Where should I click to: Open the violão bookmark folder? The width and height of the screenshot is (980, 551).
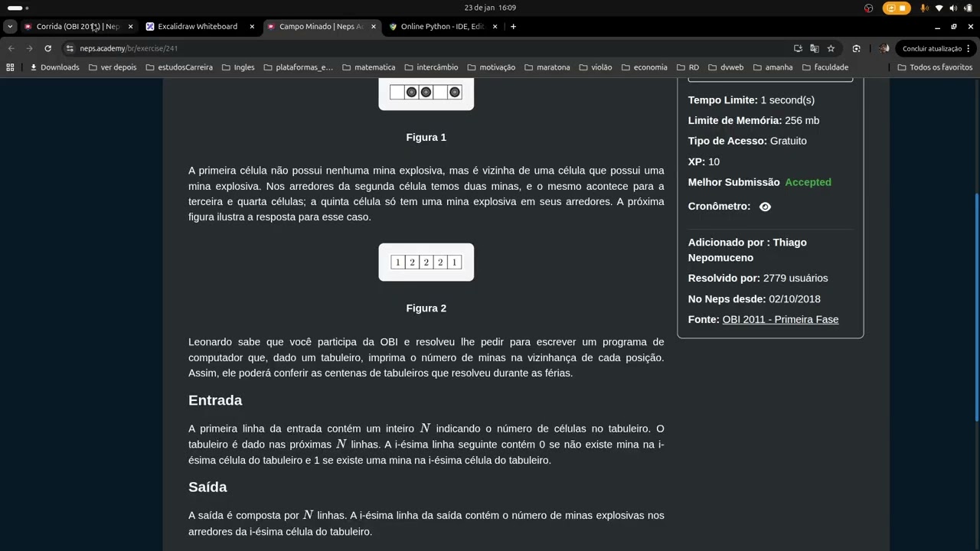pyautogui.click(x=596, y=67)
